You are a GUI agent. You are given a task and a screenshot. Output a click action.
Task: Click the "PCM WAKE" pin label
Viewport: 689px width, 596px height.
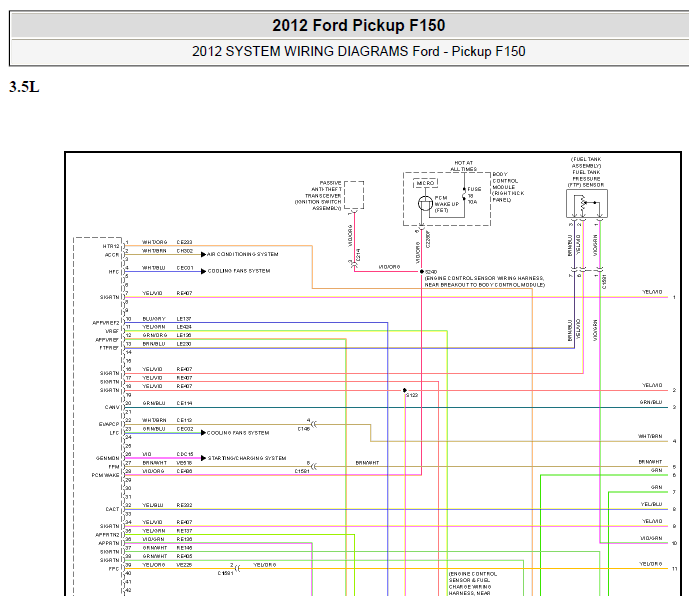[105, 475]
